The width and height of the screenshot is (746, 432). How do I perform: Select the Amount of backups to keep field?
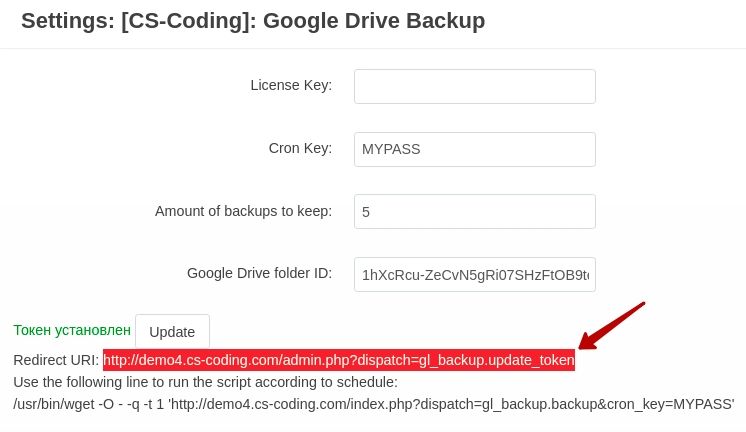[x=474, y=211]
